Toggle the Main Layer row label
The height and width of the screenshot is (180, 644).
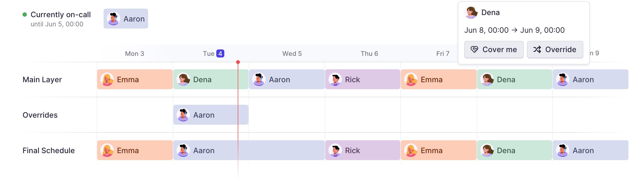[42, 79]
